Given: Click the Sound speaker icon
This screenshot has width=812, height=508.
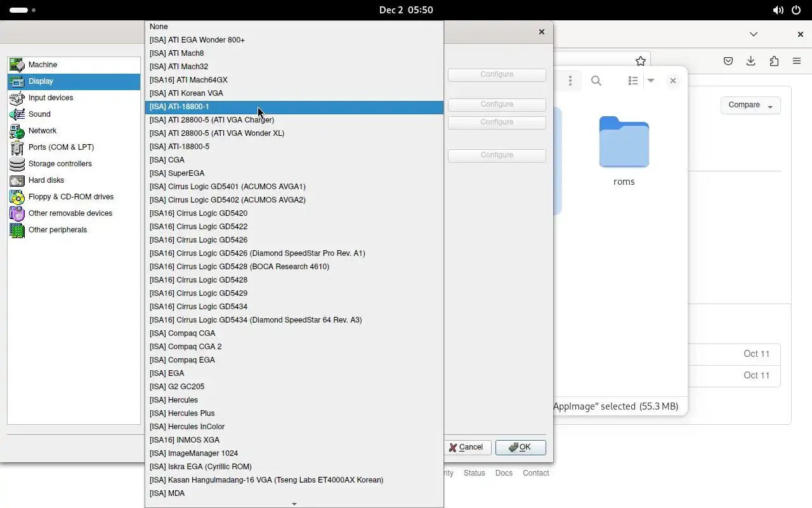Looking at the screenshot, I should click(x=17, y=114).
